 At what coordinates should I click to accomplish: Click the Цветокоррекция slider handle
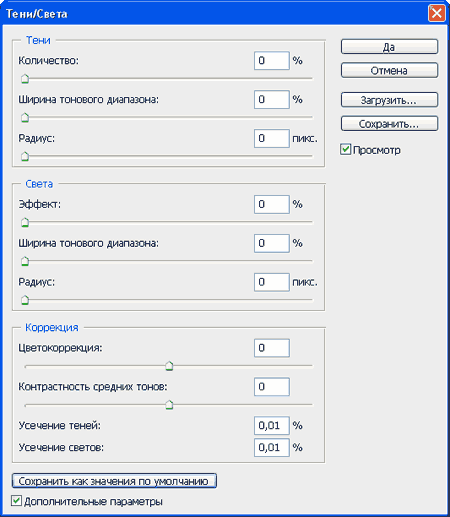pos(169,366)
